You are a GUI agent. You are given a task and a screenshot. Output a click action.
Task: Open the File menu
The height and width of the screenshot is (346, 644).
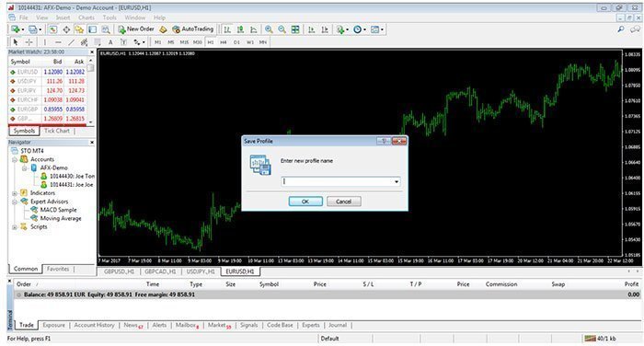point(23,17)
